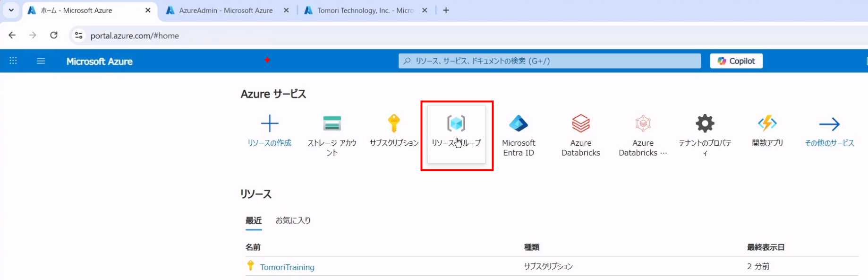Open the Storage accounts service icon
Viewport: 868px width, 280px height.
coord(332,123)
